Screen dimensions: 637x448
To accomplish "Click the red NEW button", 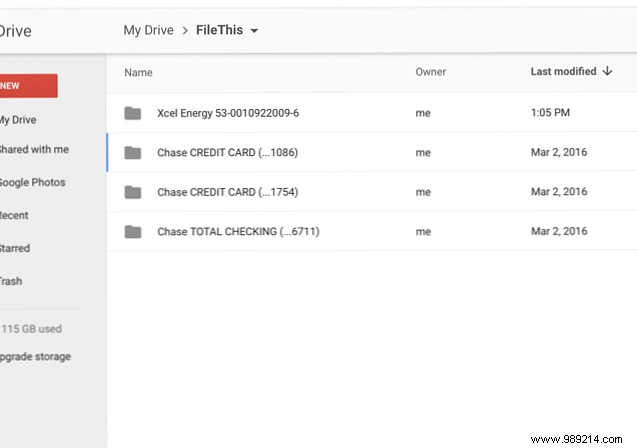I will (x=28, y=86).
